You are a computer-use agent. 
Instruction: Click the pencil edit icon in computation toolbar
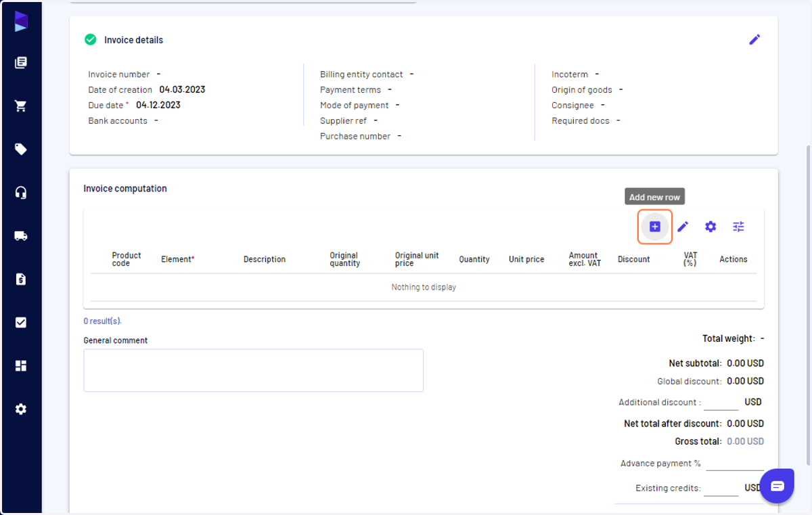coord(683,227)
